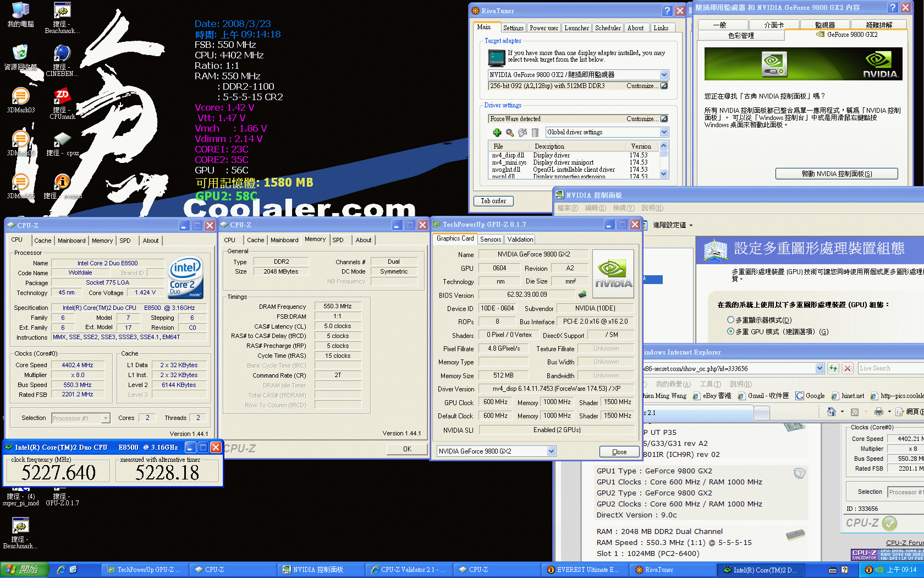924x578 pixels.
Task: Click the RivaTuner help question mark button
Action: tap(667, 10)
